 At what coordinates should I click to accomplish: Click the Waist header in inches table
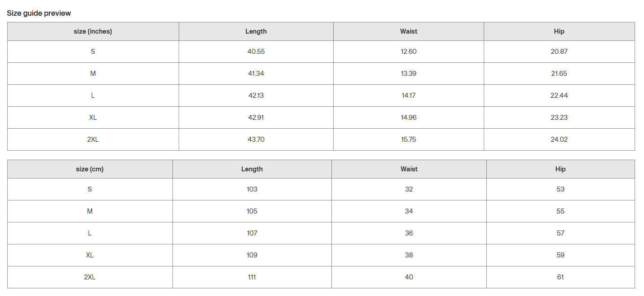tap(408, 31)
